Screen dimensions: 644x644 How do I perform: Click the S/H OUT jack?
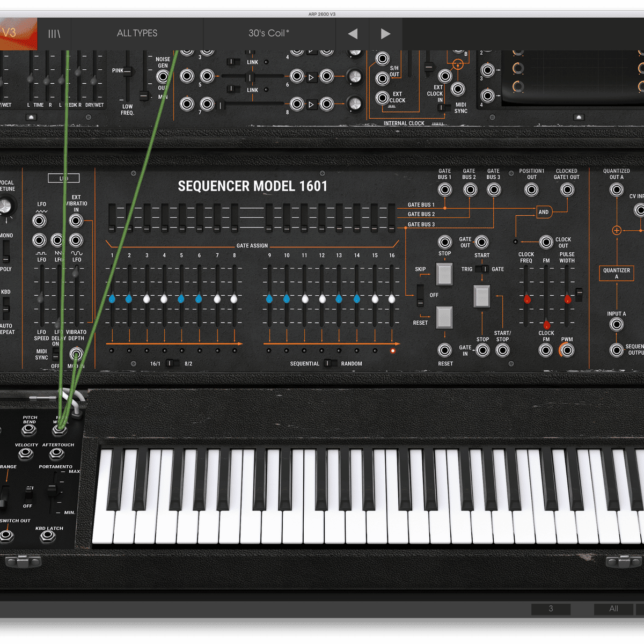click(382, 78)
